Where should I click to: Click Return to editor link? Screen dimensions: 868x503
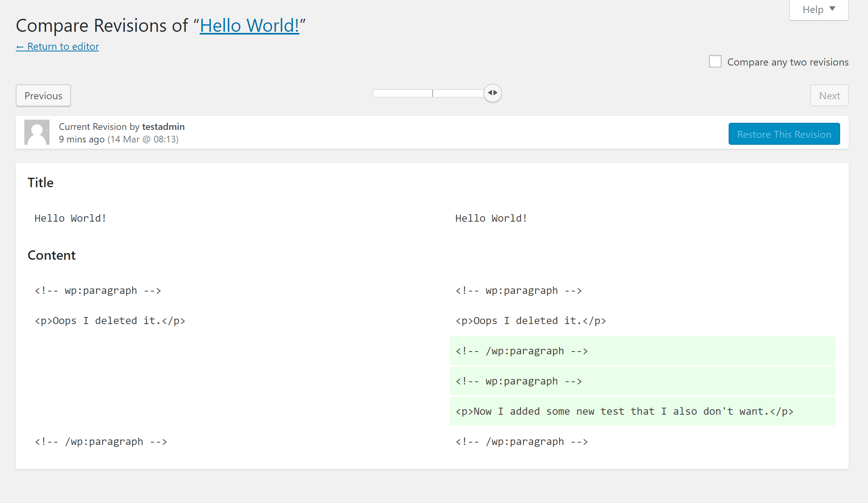[x=57, y=46]
